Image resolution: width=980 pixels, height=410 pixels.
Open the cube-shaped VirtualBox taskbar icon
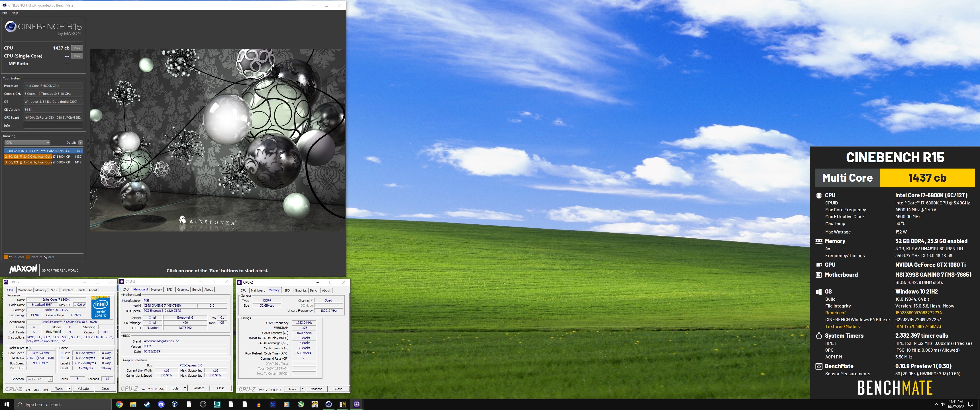pyautogui.click(x=175, y=404)
